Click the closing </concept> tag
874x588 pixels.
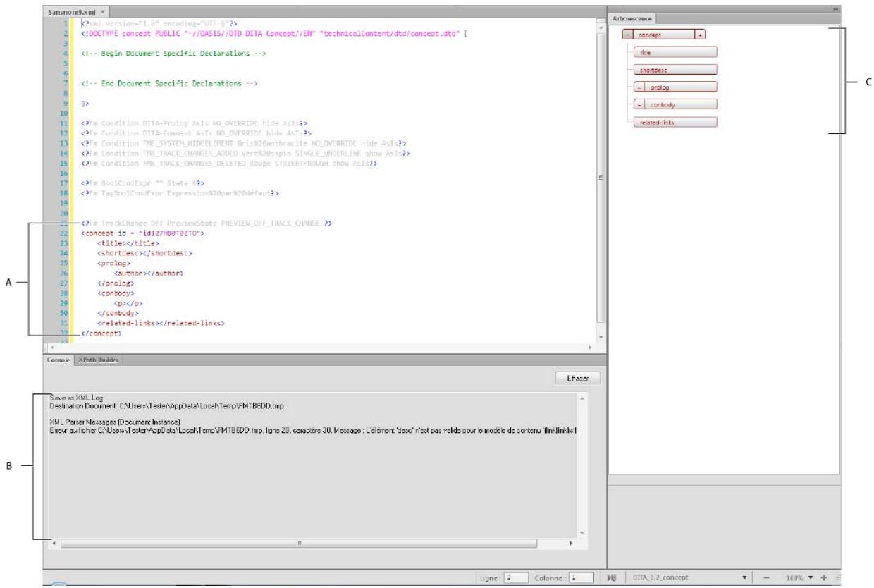point(101,333)
